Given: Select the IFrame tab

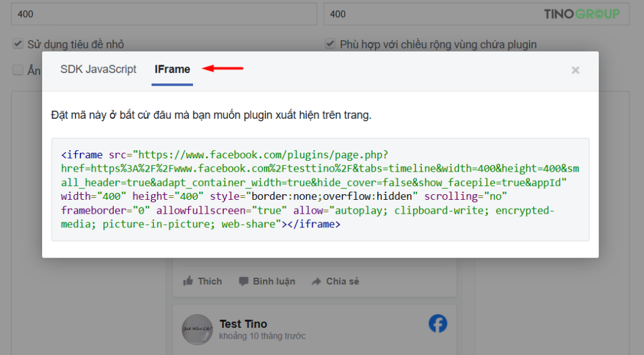Looking at the screenshot, I should point(172,69).
